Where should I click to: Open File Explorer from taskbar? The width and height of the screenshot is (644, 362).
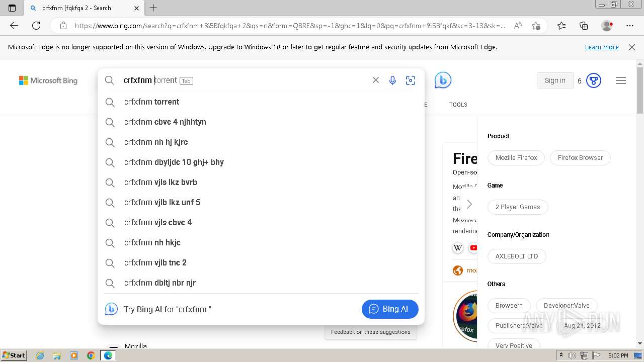[x=57, y=355]
